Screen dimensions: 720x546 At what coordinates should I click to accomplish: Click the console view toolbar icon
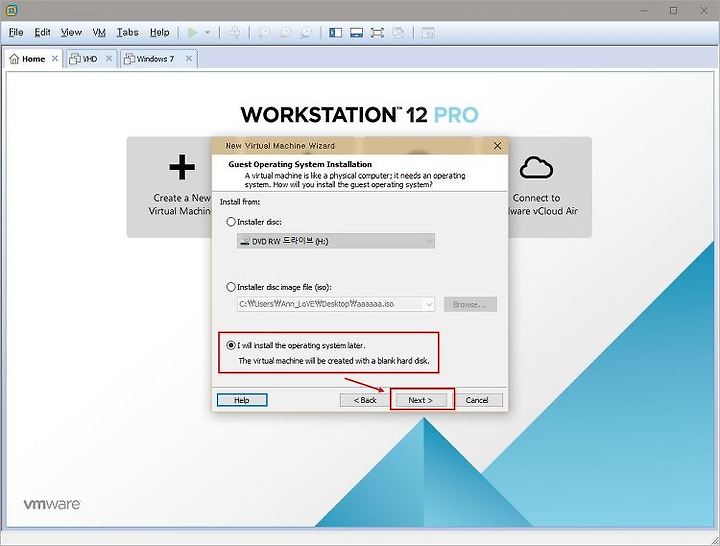click(x=428, y=33)
